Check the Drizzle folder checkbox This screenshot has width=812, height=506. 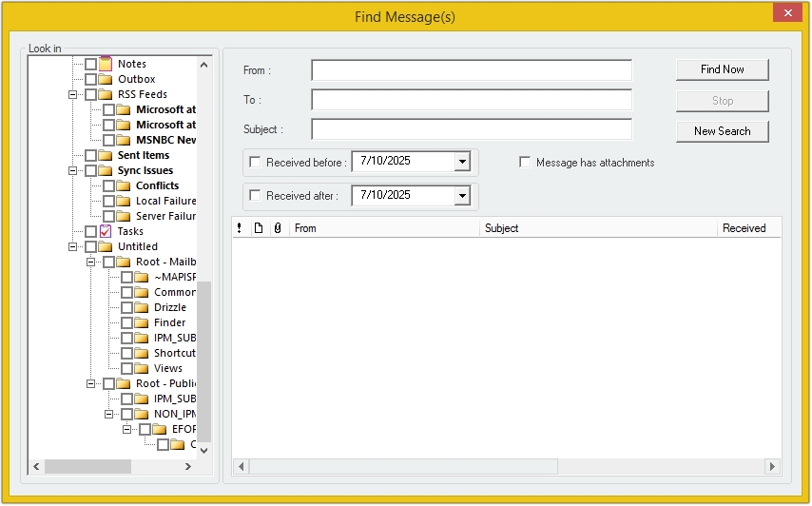pyautogui.click(x=126, y=307)
